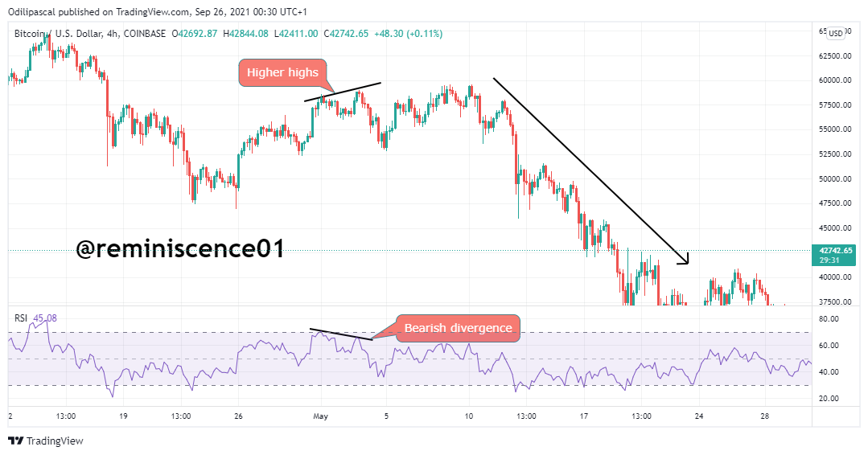Click the 80.00 RSI scale label
868x455 pixels.
tap(829, 319)
